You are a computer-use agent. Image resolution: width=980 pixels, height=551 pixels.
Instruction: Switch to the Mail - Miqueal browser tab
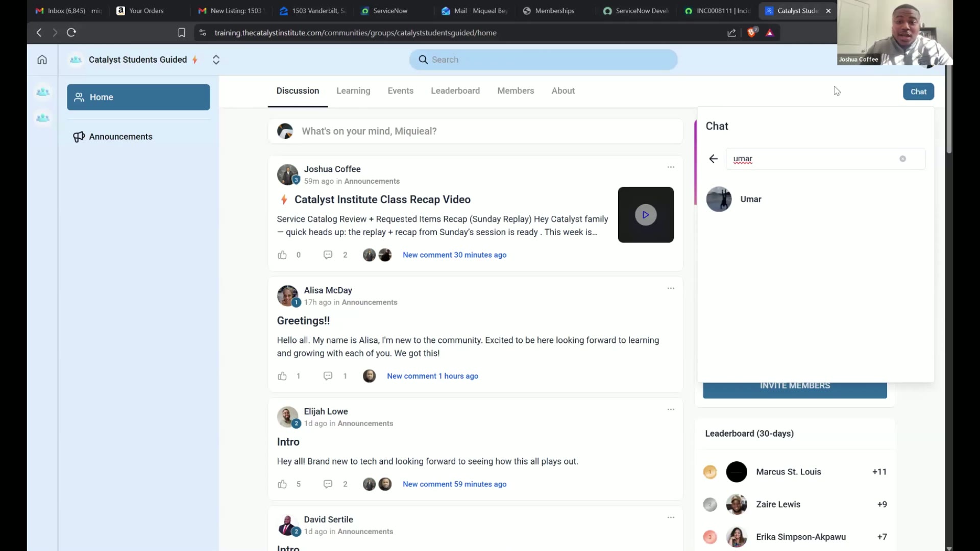coord(475,11)
